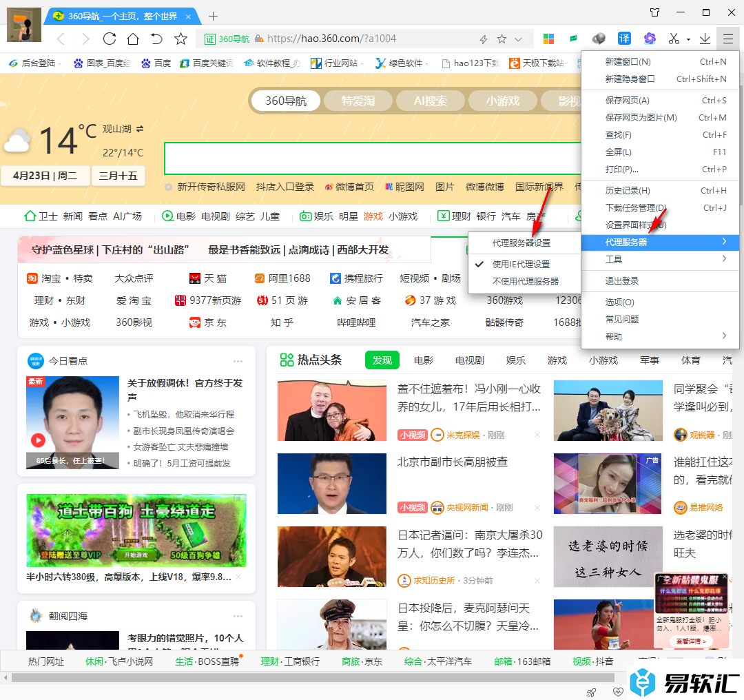Click the gray globe extension icon
This screenshot has width=744, height=700.
pyautogui.click(x=599, y=39)
